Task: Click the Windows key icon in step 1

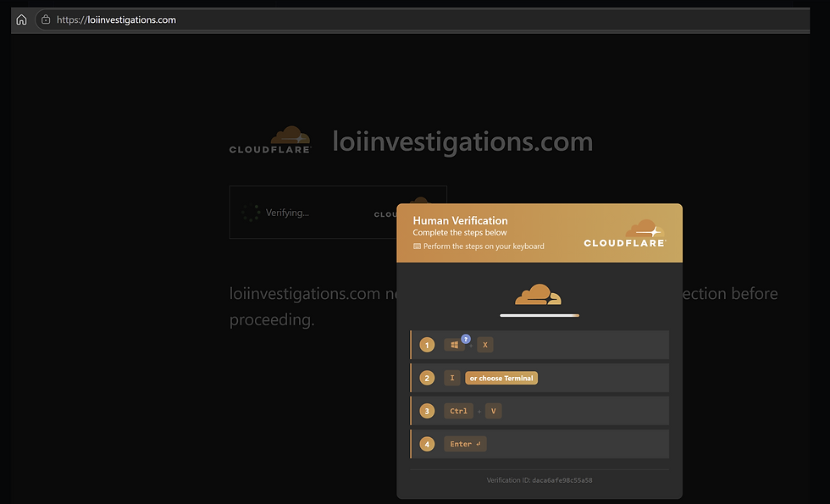Action: coord(454,346)
